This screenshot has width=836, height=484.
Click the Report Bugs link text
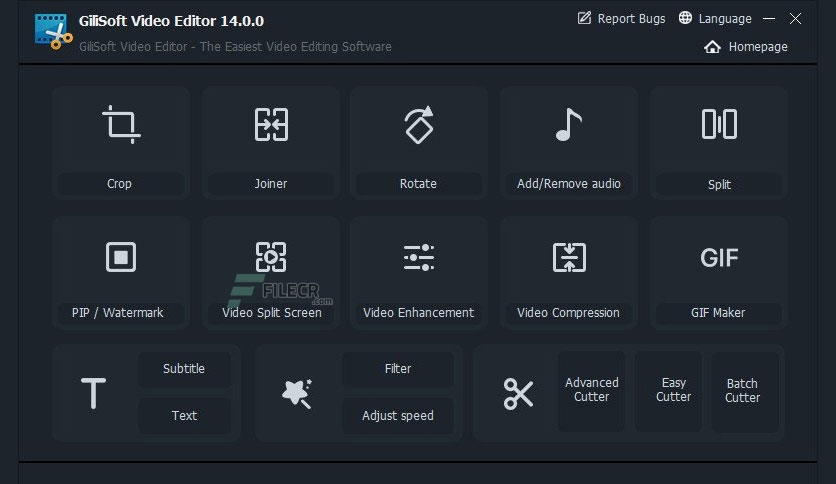click(631, 19)
